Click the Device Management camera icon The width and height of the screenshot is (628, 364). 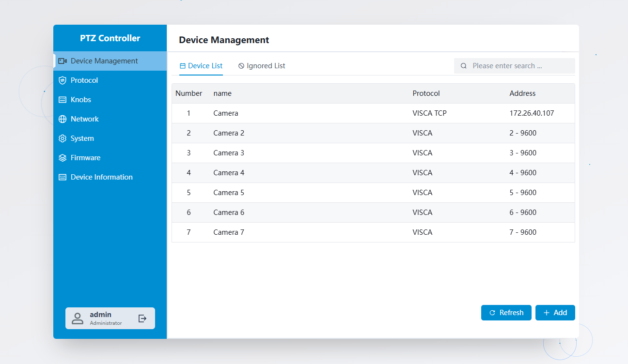point(63,61)
